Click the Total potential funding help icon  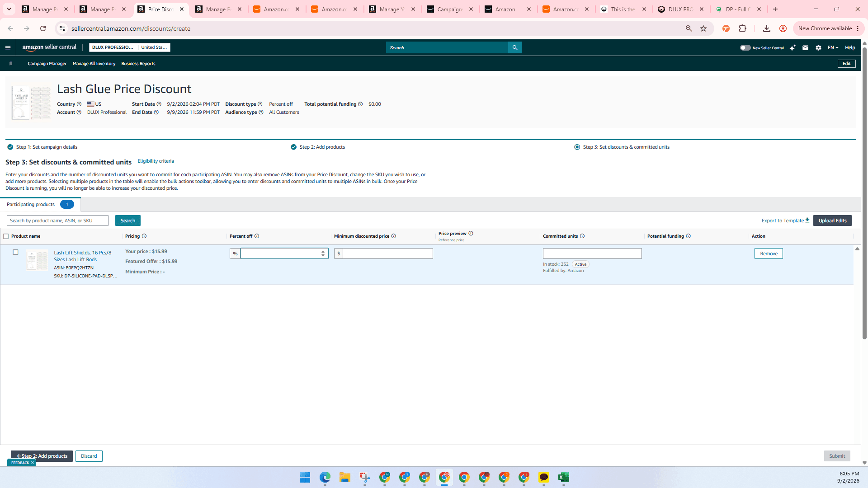pos(360,104)
